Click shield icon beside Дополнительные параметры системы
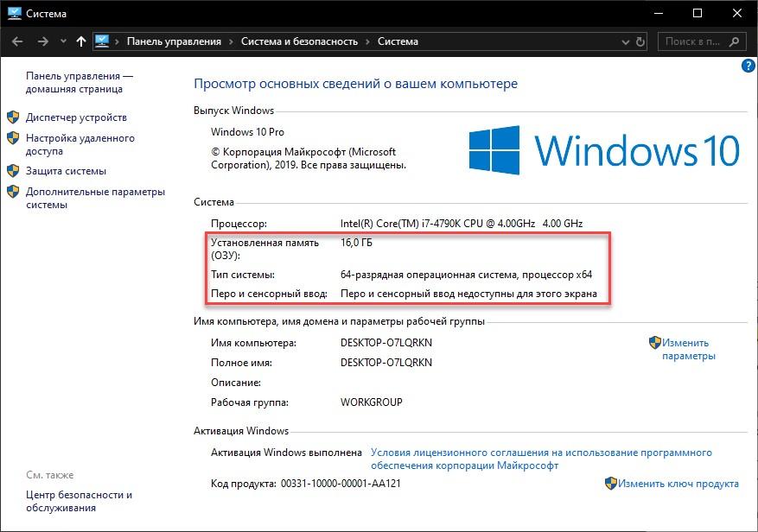The height and width of the screenshot is (532, 758). point(13,192)
